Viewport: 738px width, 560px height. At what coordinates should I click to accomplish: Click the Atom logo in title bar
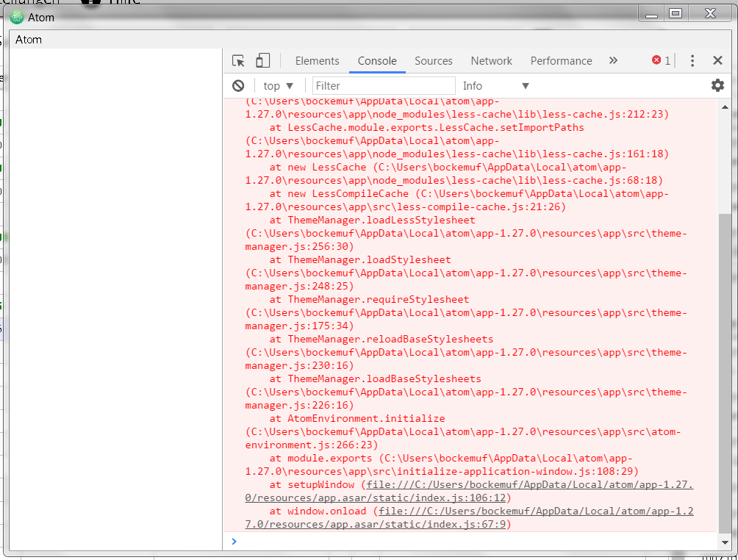tap(17, 18)
